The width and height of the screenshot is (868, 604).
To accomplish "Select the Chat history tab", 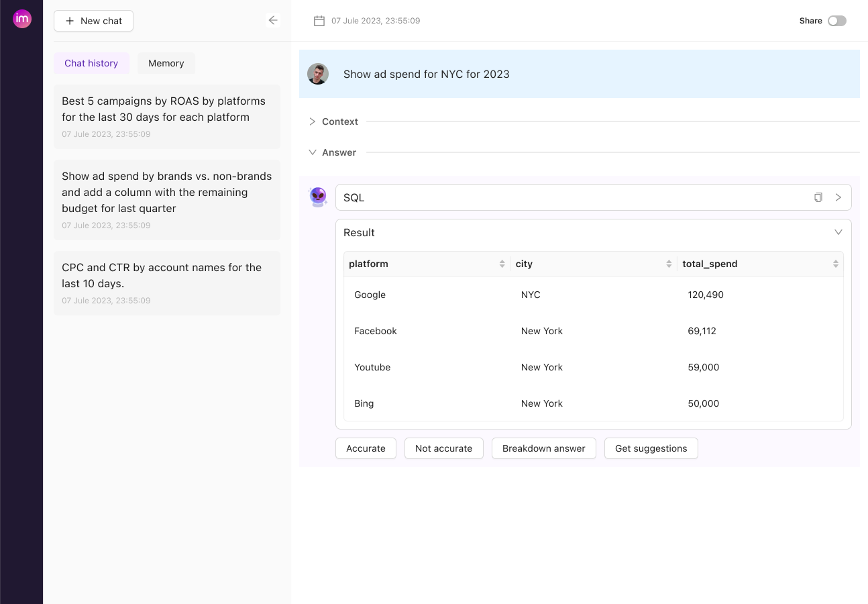I will pos(91,63).
